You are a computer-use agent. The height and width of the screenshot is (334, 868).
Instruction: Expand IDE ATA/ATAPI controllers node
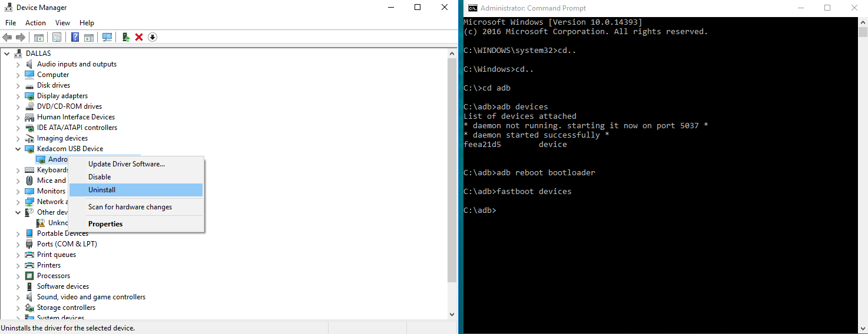pyautogui.click(x=18, y=128)
